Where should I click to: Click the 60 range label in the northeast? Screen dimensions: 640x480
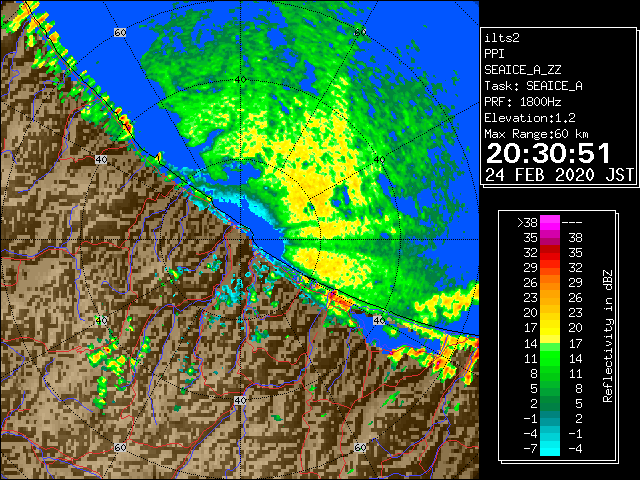[x=360, y=33]
